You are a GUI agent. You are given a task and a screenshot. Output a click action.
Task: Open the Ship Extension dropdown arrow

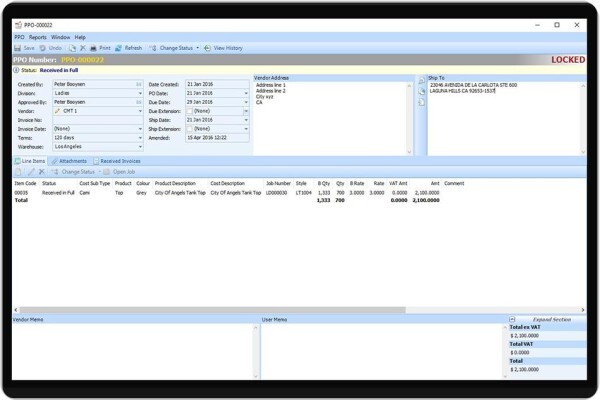(246, 129)
